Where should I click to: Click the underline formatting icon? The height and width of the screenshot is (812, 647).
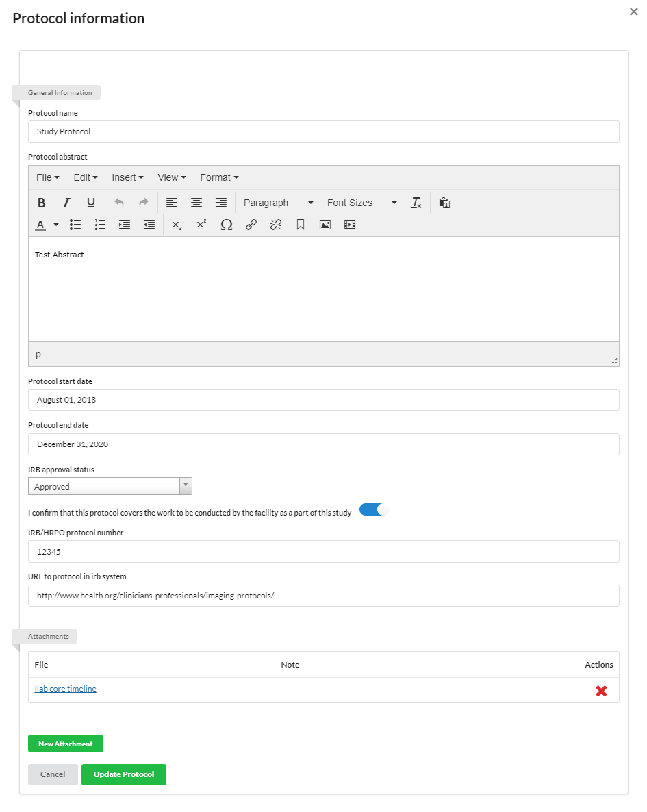tap(91, 203)
